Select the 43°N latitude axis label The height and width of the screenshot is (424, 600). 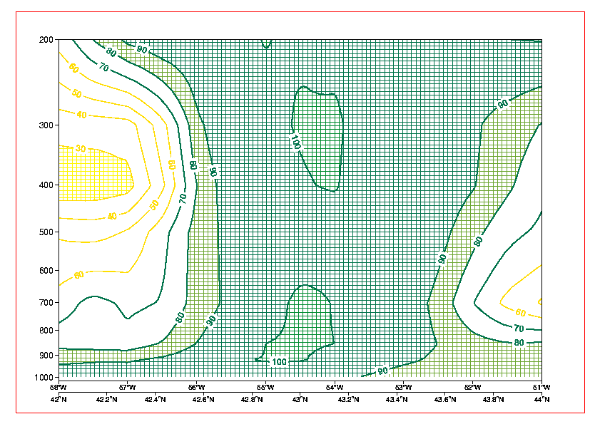300,399
